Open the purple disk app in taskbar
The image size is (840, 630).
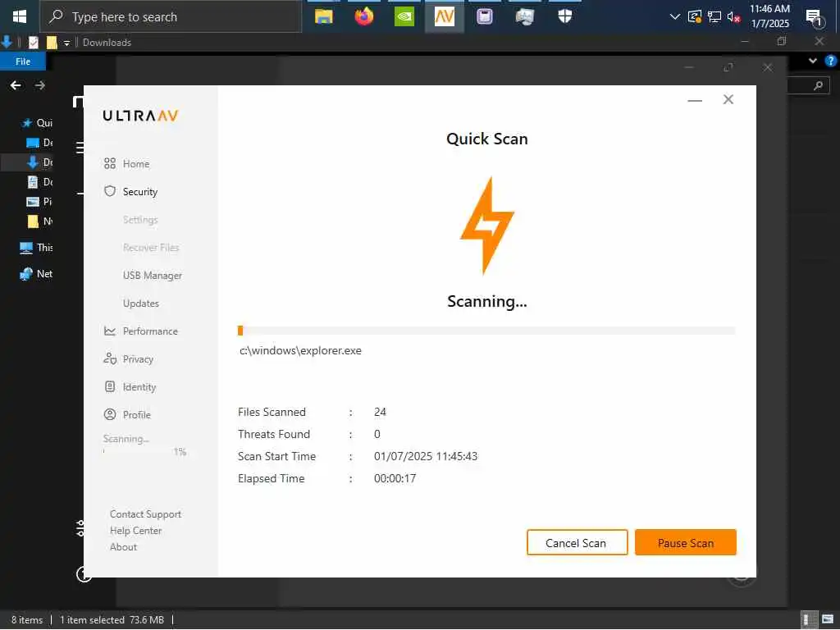[484, 16]
